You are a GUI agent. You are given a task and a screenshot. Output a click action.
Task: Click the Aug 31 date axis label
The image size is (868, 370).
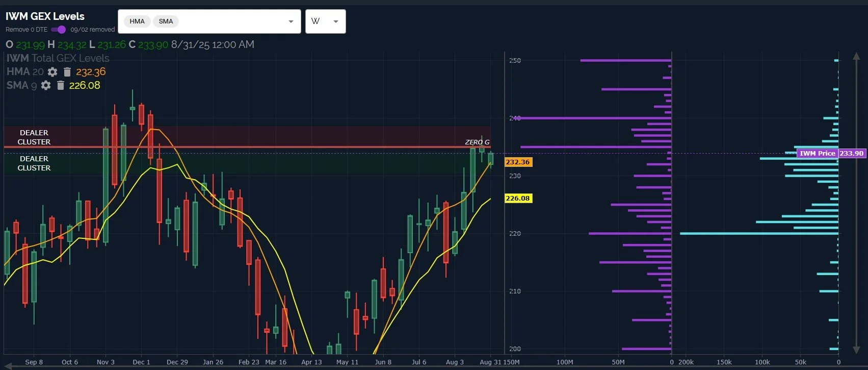(490, 362)
